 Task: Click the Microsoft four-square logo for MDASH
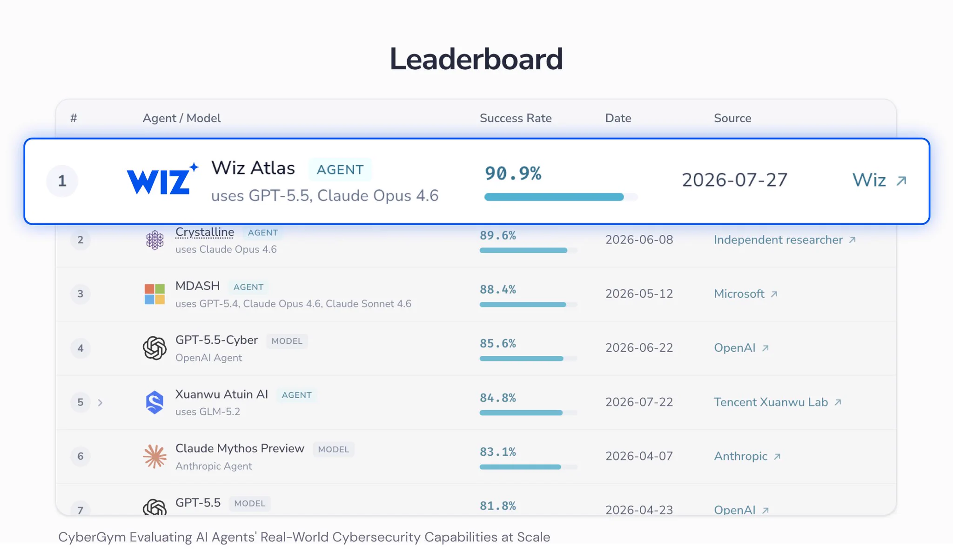(x=155, y=294)
